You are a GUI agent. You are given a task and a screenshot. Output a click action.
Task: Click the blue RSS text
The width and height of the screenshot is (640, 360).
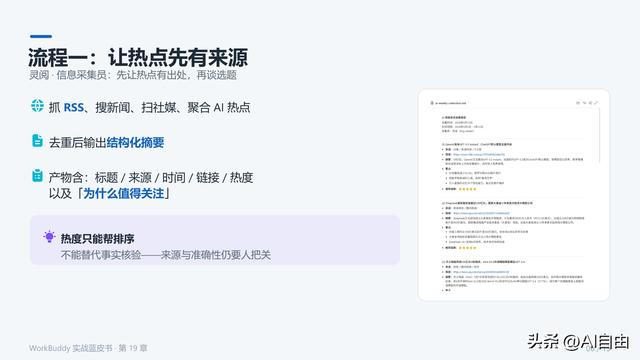point(73,107)
